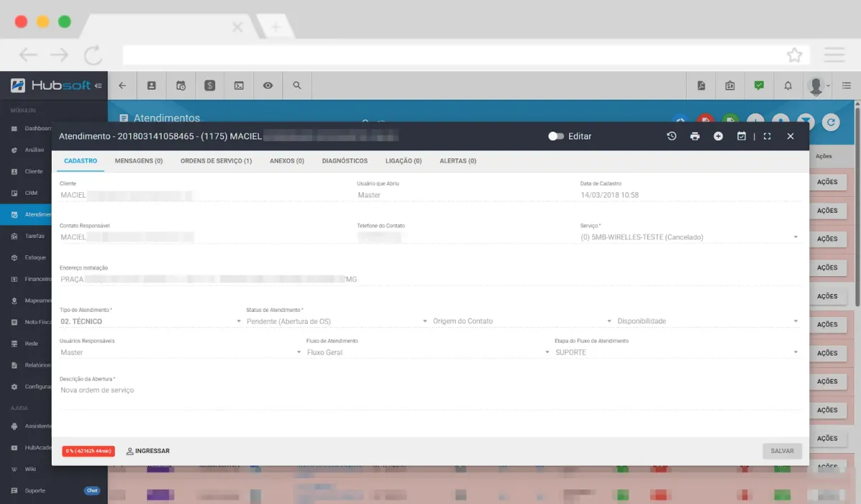Open the terminal console toolbar icon
This screenshot has height=504, width=861.
[239, 85]
